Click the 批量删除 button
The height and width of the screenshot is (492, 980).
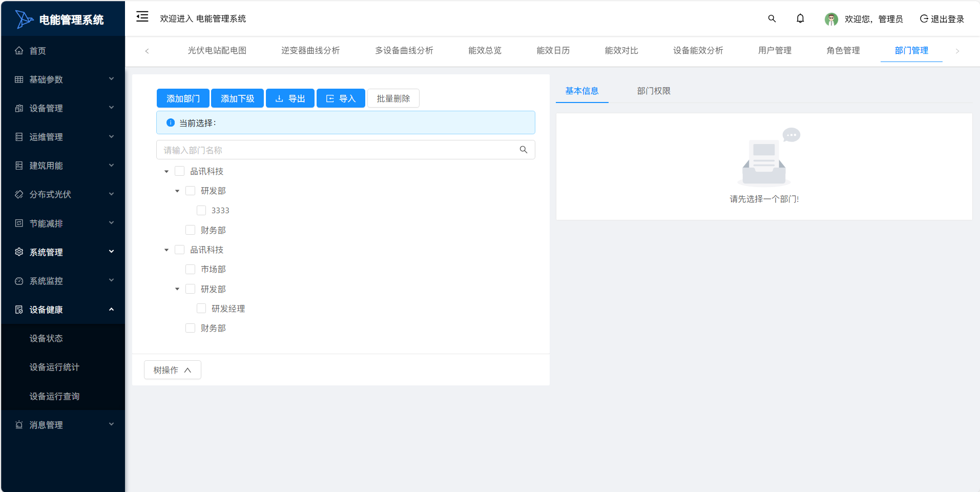(393, 98)
